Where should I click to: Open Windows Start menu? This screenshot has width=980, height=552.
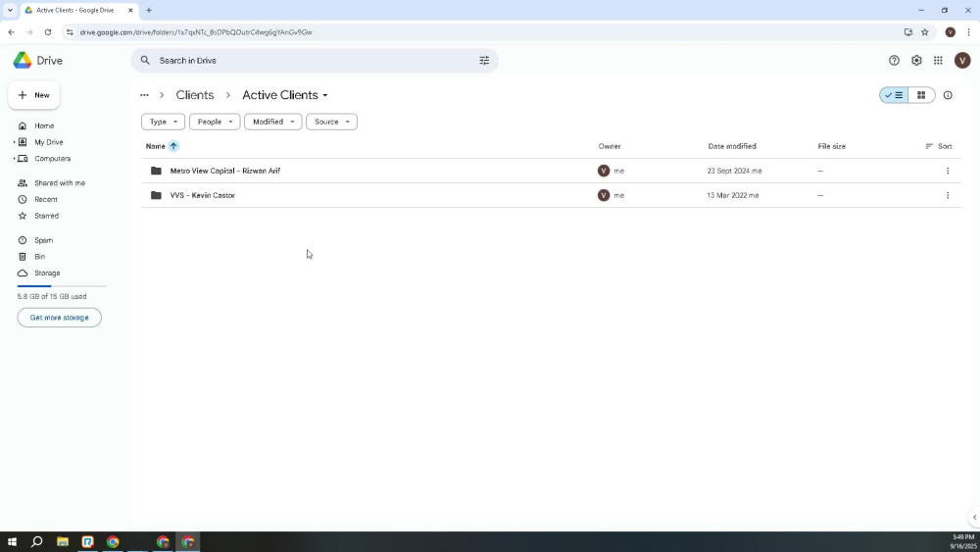point(12,541)
